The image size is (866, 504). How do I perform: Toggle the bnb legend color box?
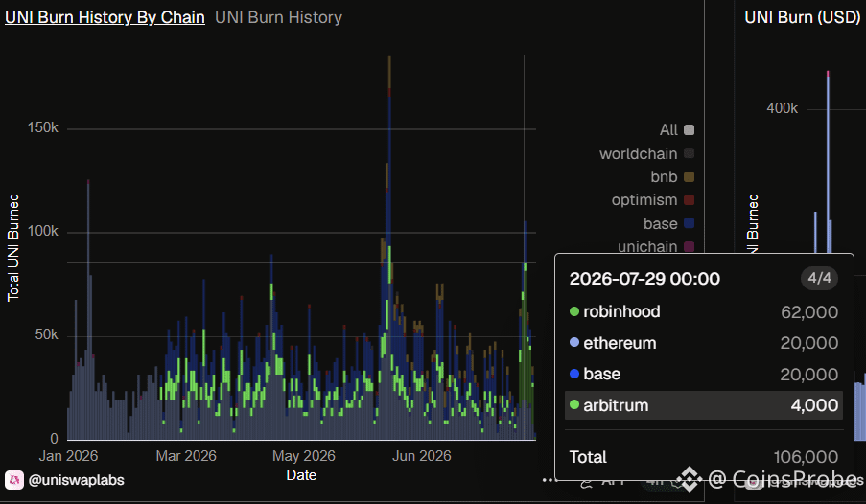[x=689, y=176]
